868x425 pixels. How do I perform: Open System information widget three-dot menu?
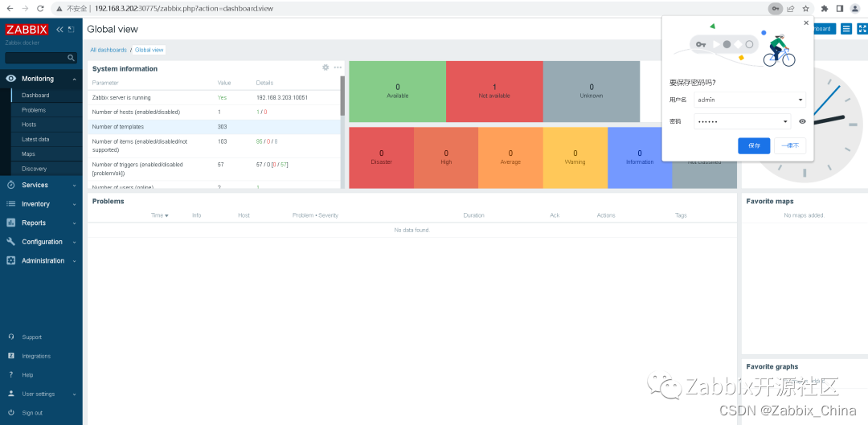pyautogui.click(x=338, y=67)
